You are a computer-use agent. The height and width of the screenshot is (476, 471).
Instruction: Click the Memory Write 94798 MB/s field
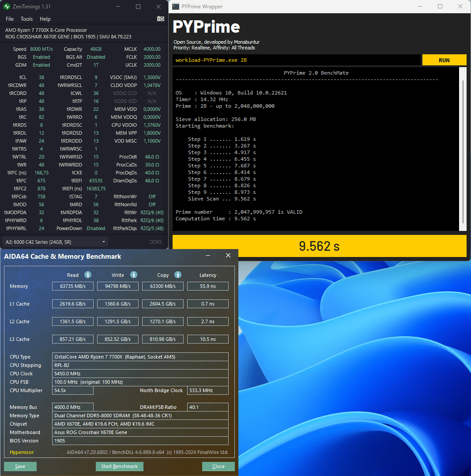click(x=118, y=286)
